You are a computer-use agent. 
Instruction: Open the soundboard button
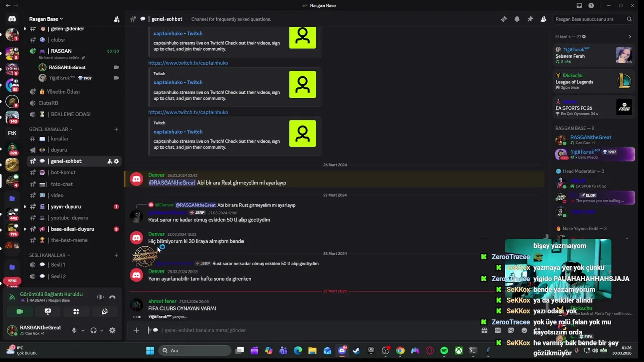tap(105, 311)
